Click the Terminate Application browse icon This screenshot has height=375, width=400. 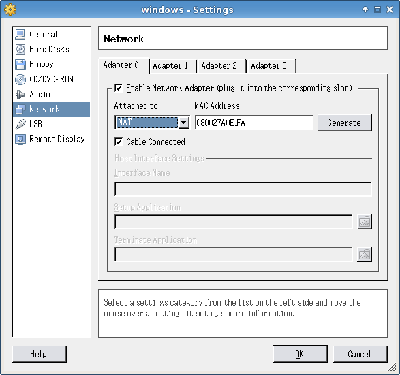click(364, 254)
